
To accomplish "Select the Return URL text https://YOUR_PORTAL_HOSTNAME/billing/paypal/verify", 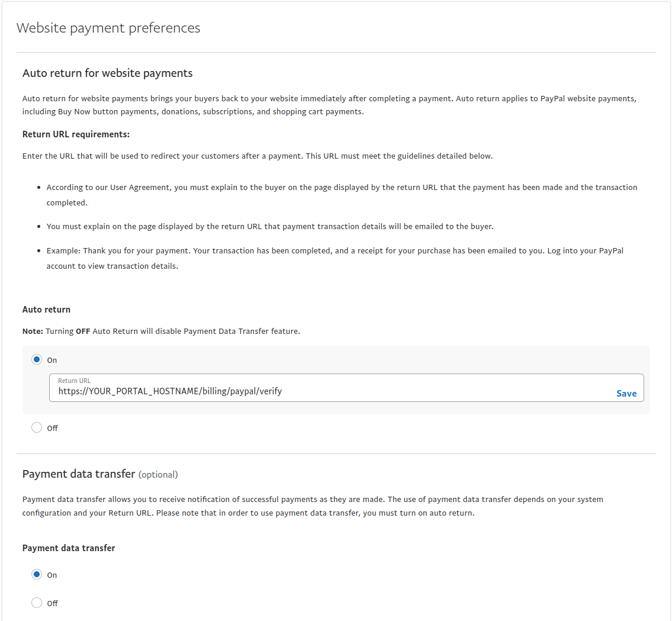I will [x=169, y=391].
